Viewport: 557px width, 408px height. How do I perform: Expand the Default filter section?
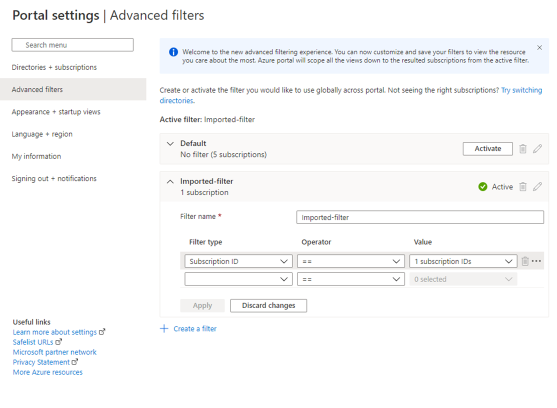click(171, 143)
